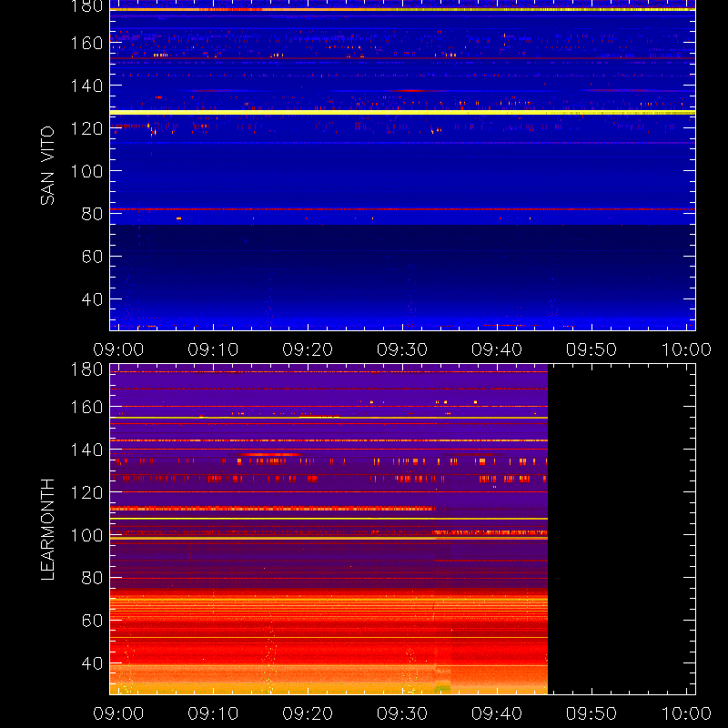This screenshot has height=728, width=728.
Task: Click the LEARMONTH axis title
Action: (x=47, y=530)
